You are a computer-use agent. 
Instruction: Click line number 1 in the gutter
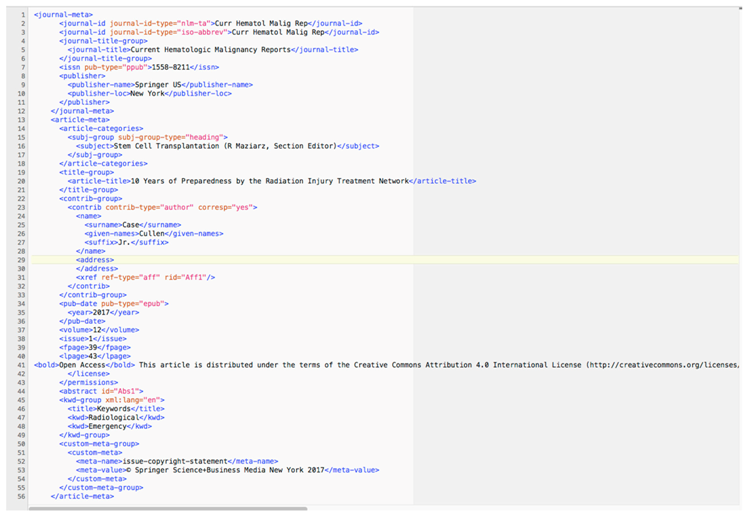point(23,15)
